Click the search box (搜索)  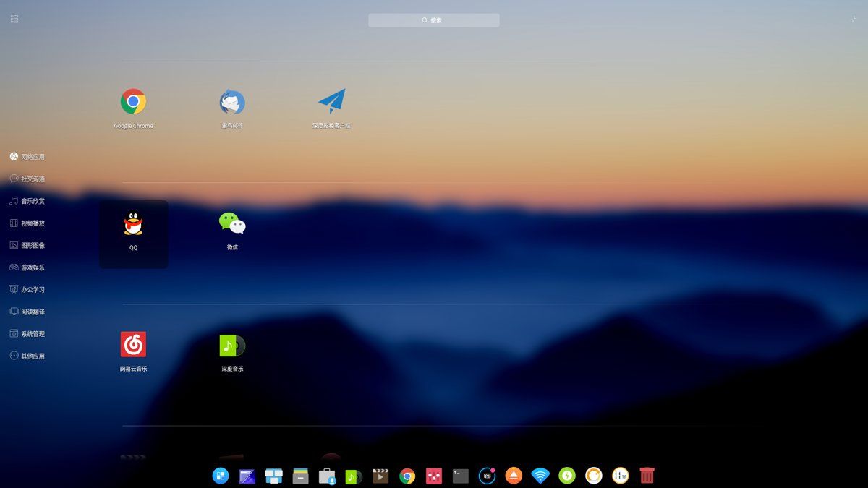click(433, 20)
